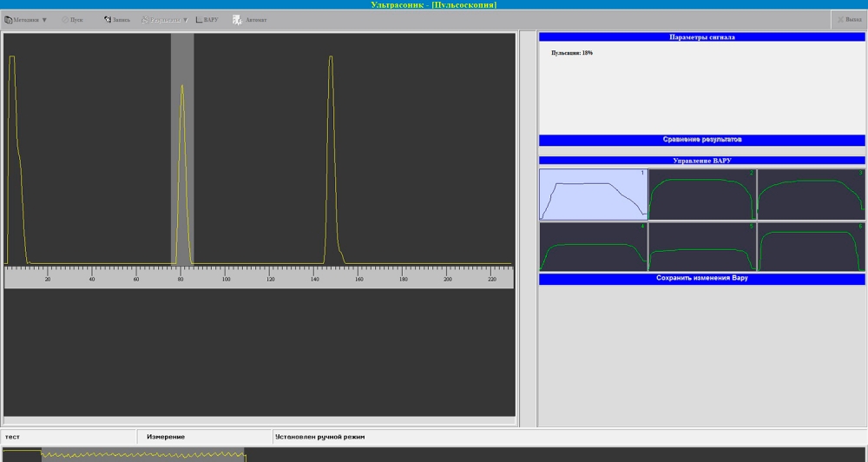Screen dimensions: 868x462
Task: Open the Сравнение результатов section
Action: pyautogui.click(x=701, y=140)
